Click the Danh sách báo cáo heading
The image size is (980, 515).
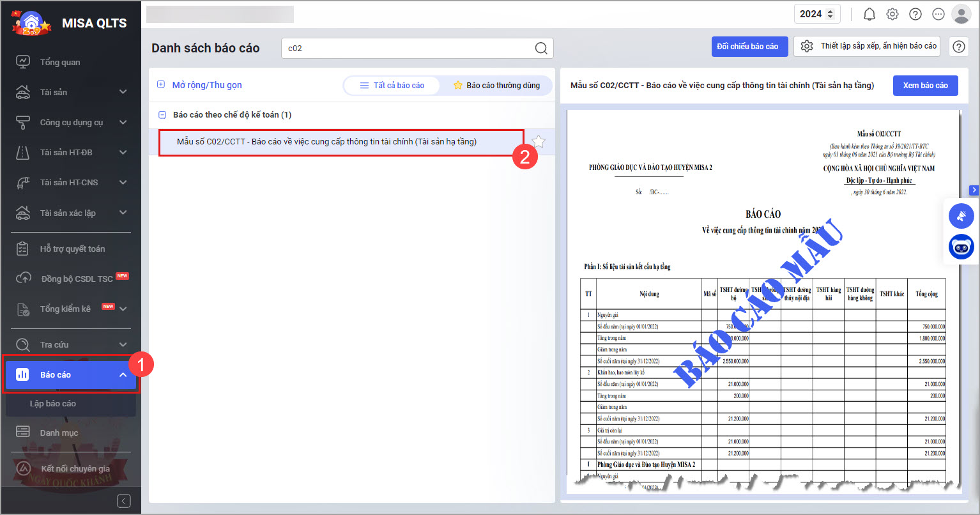coord(206,48)
